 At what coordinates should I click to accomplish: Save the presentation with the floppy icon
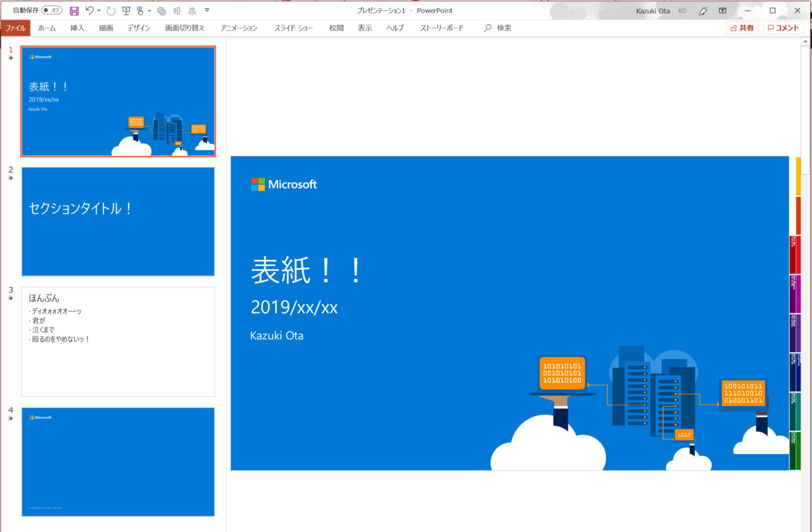74,10
